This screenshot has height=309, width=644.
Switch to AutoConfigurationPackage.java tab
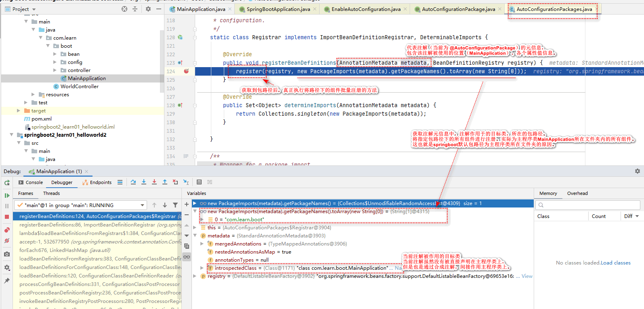coord(458,9)
